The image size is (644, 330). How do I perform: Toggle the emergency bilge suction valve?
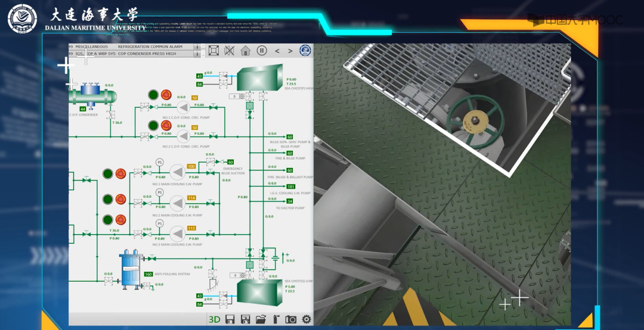click(x=210, y=162)
